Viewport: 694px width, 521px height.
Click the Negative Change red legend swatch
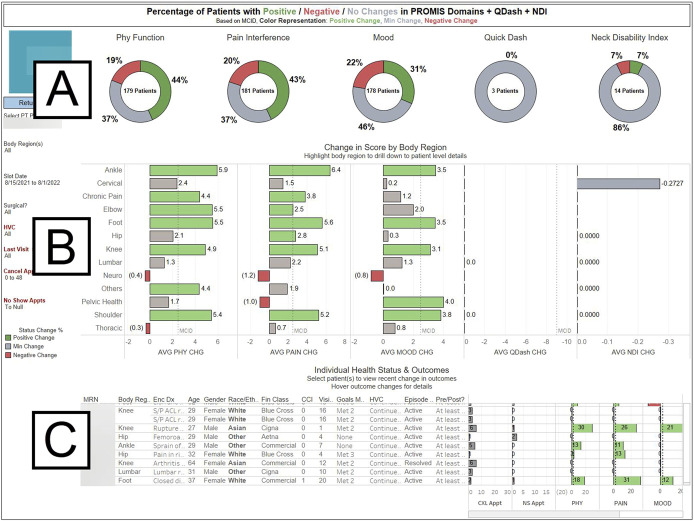tap(8, 355)
